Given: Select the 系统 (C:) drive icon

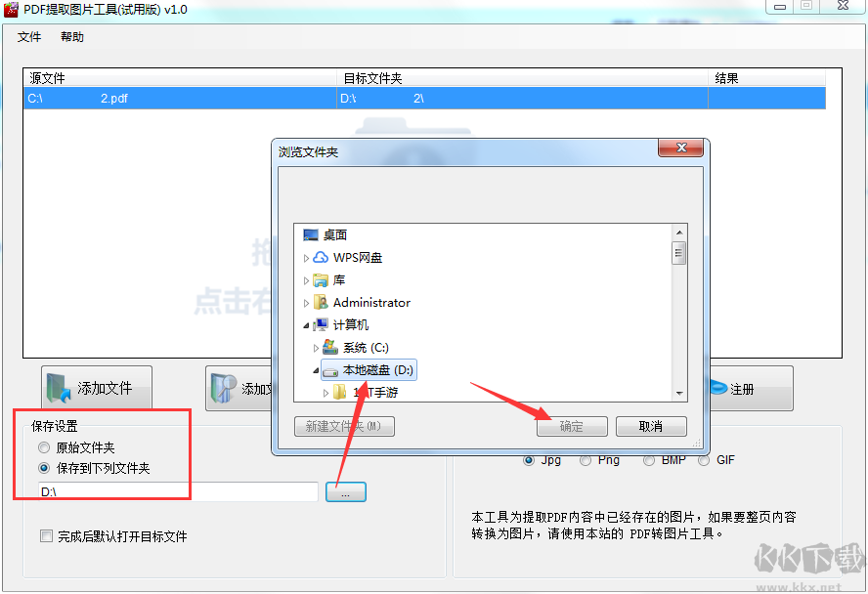Looking at the screenshot, I should coord(330,348).
